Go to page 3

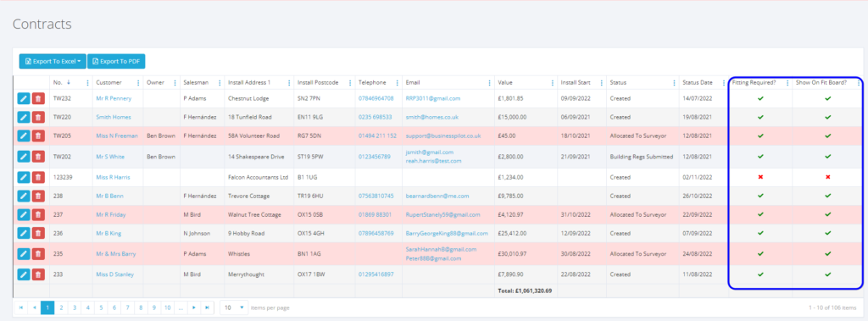coord(75,307)
